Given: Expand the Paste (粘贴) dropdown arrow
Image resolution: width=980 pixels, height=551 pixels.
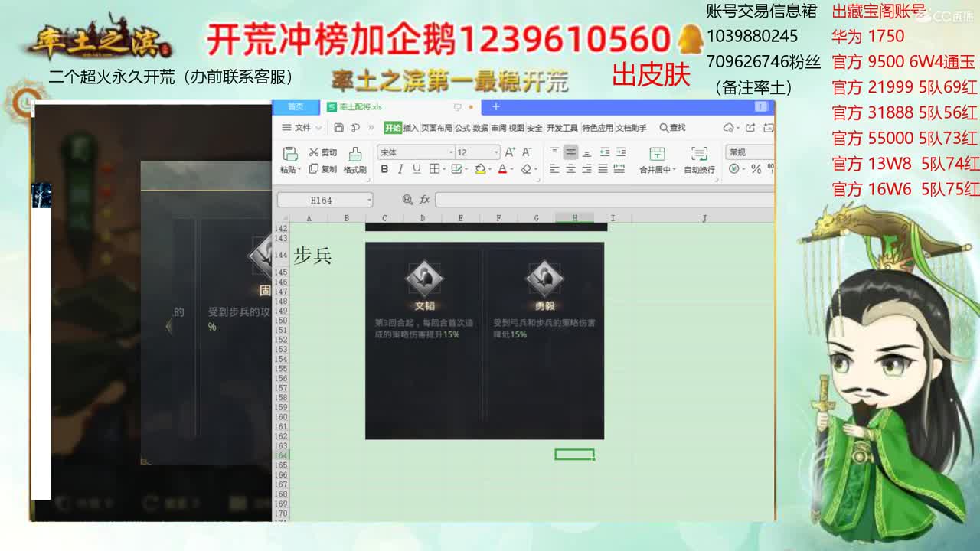Looking at the screenshot, I should pyautogui.click(x=299, y=170).
